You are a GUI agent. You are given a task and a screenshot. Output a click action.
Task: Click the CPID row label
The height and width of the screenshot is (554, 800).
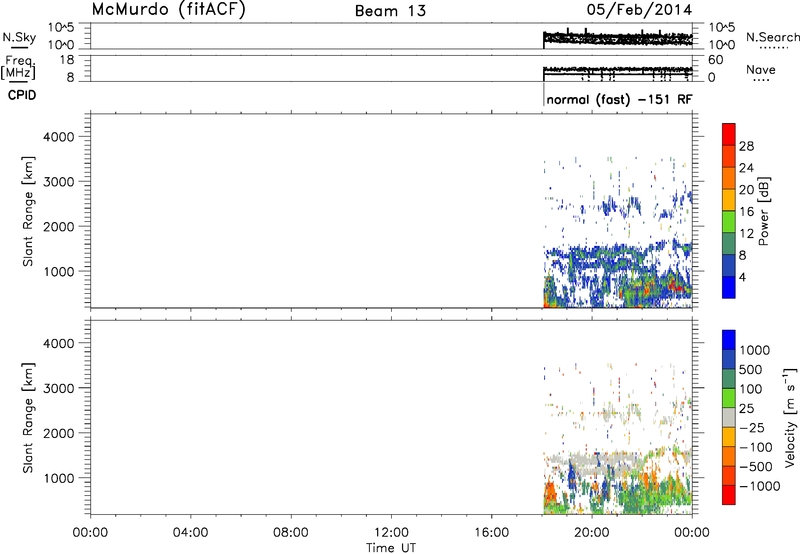pyautogui.click(x=22, y=95)
